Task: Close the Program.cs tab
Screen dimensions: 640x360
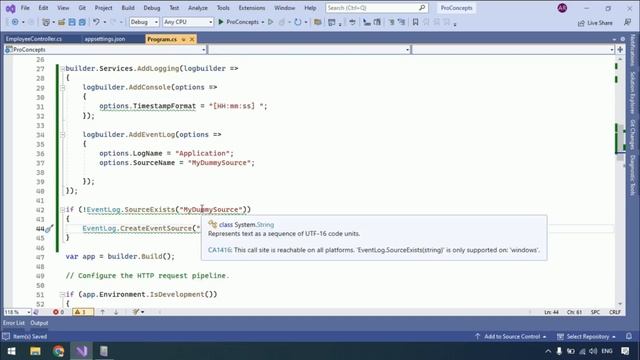Action: [x=192, y=39]
